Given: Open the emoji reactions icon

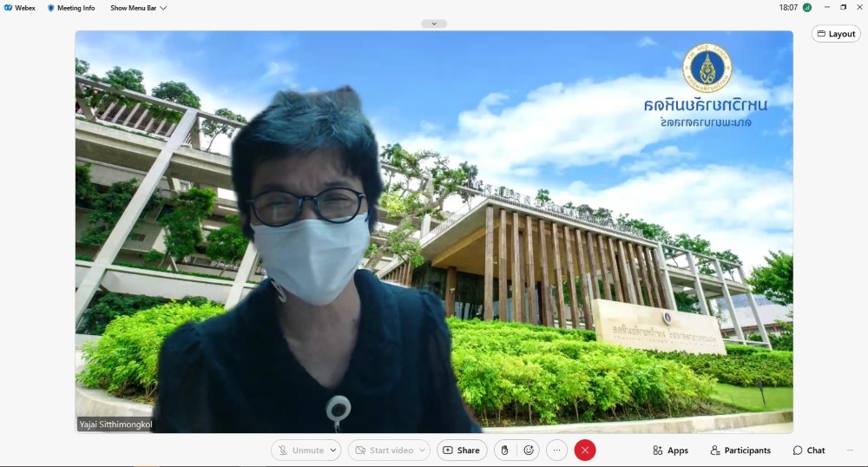Looking at the screenshot, I should tap(528, 451).
